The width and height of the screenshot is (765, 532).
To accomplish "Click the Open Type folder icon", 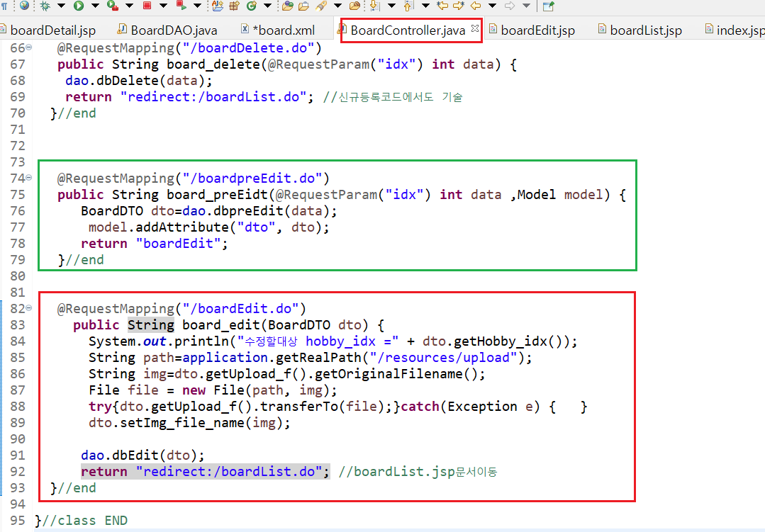I will point(288,6).
